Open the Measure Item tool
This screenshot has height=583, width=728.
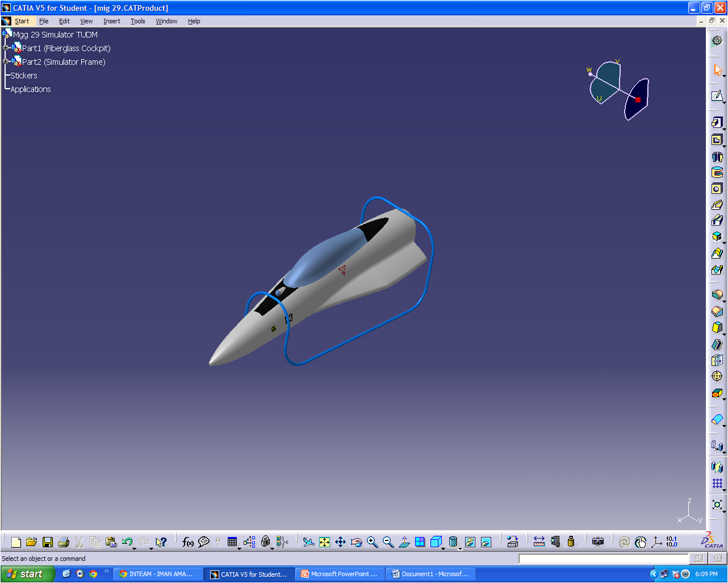click(555, 542)
